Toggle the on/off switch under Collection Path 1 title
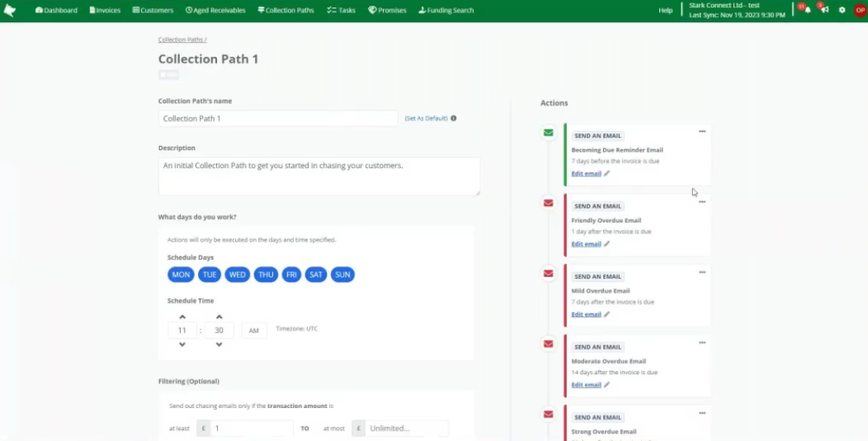This screenshot has width=868, height=441. (x=168, y=75)
